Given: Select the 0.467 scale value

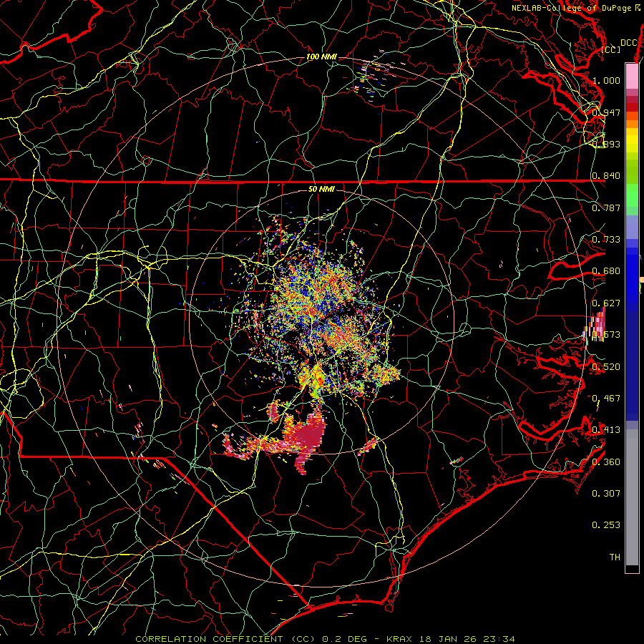Looking at the screenshot, I should tap(606, 398).
